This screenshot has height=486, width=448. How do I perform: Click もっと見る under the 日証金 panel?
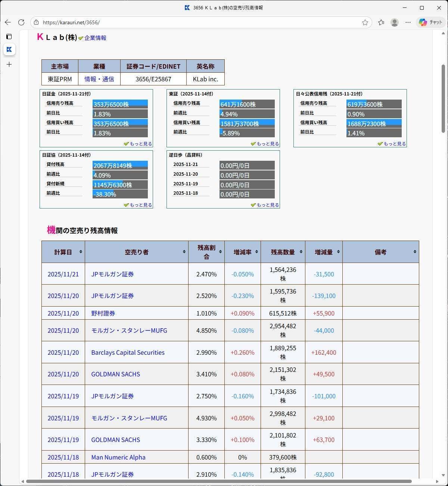click(x=140, y=144)
